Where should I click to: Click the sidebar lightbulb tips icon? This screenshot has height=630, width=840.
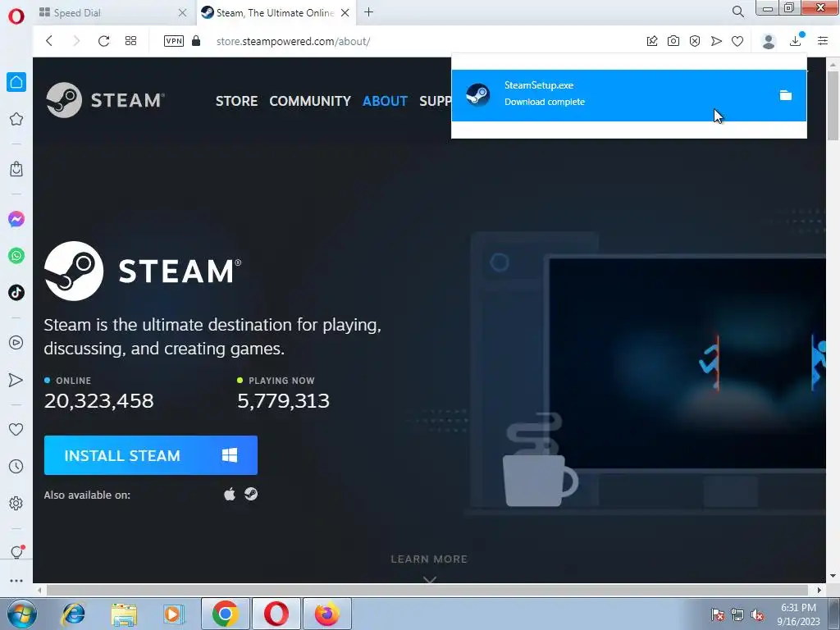[16, 552]
